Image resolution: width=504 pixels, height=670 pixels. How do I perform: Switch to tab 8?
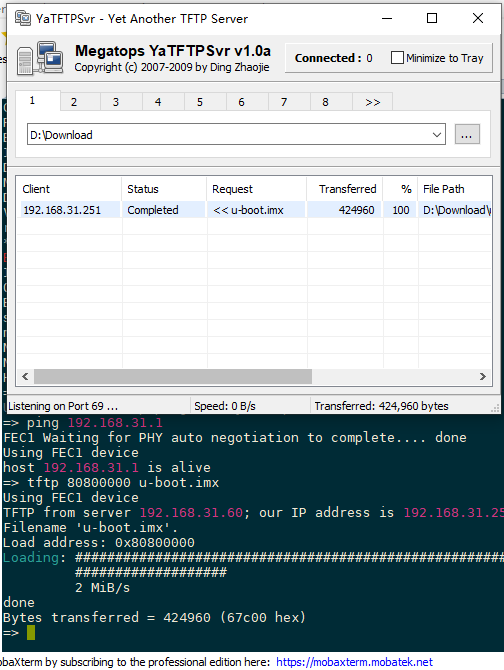point(331,102)
